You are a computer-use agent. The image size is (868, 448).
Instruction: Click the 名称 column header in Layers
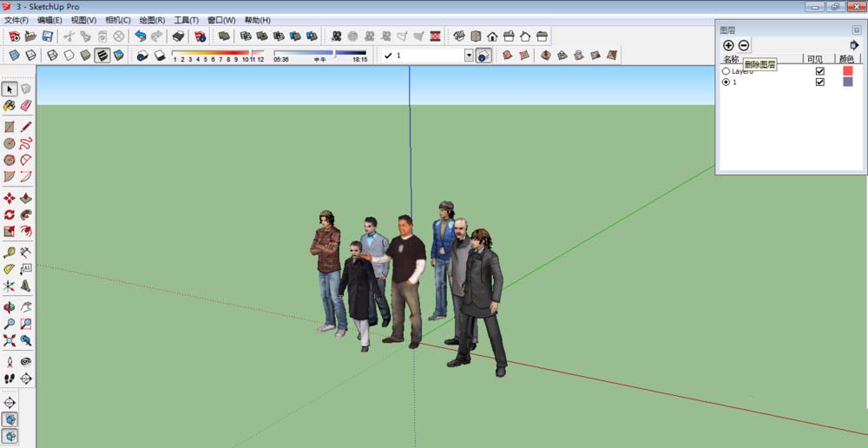coord(731,59)
